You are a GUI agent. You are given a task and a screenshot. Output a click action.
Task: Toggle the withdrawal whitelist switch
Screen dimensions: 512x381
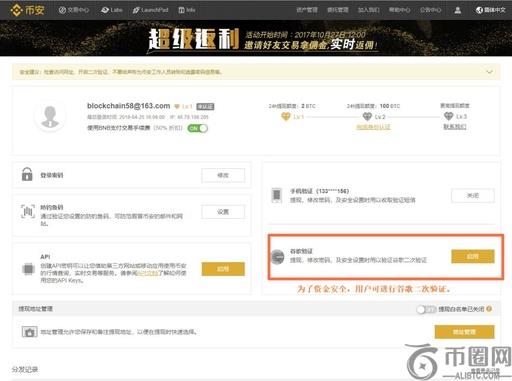click(x=426, y=309)
